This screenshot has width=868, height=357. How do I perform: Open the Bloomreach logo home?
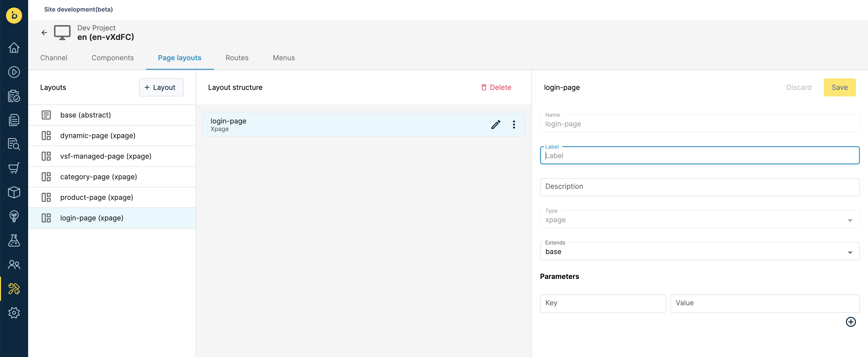(14, 16)
